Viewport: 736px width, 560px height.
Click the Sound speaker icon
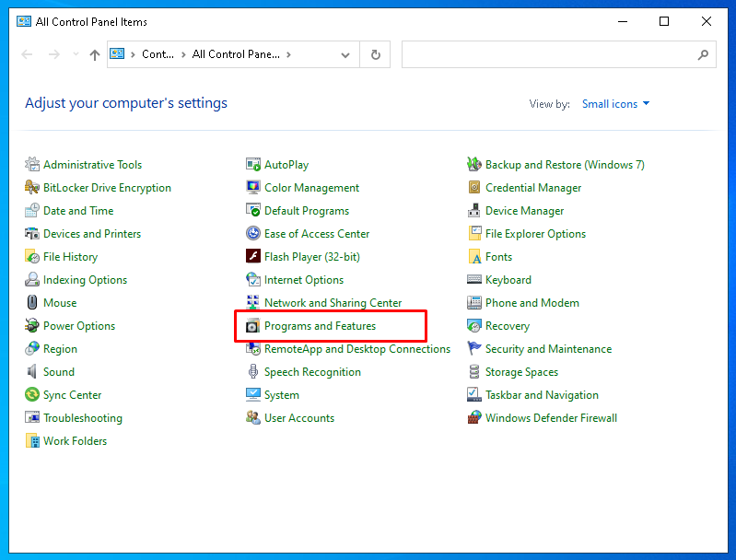(32, 371)
